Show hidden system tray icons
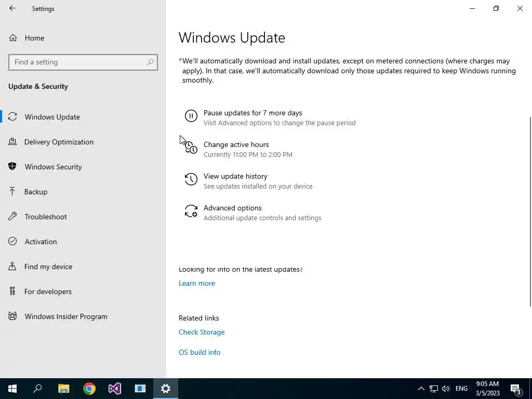This screenshot has width=532, height=399. tap(421, 389)
